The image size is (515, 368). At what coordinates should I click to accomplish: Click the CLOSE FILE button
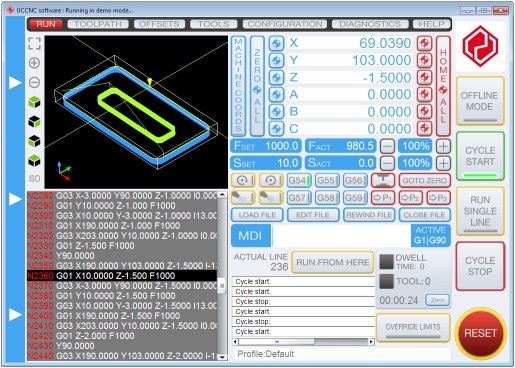(424, 215)
